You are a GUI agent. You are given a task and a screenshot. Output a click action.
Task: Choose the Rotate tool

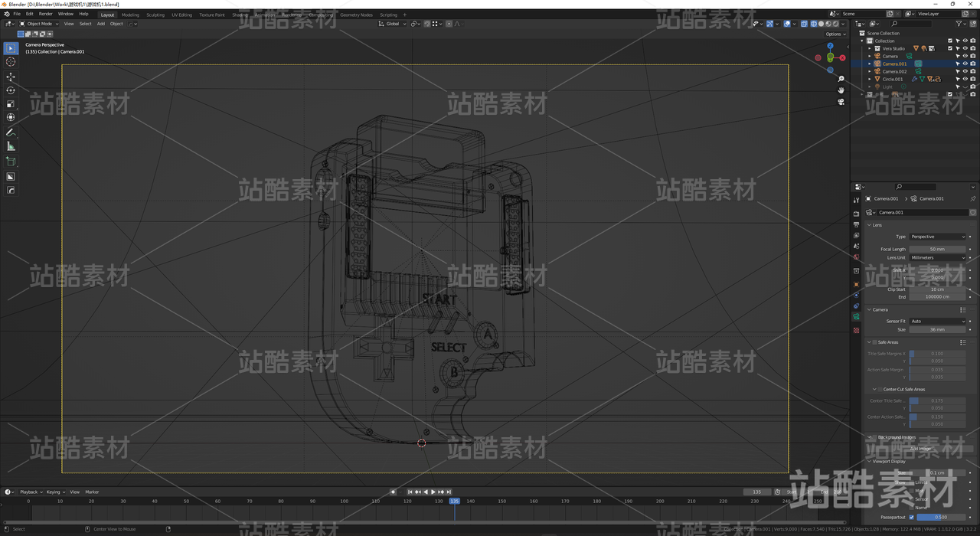(11, 90)
